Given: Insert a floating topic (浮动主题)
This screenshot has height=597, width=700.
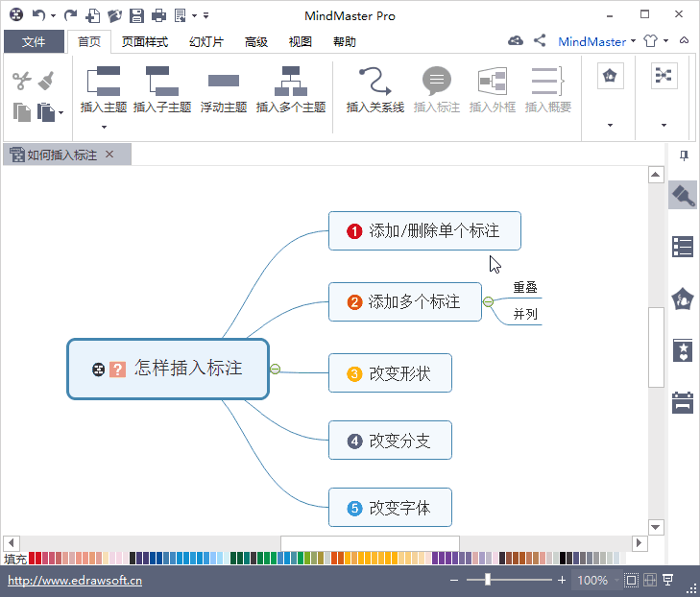Looking at the screenshot, I should coord(224,80).
